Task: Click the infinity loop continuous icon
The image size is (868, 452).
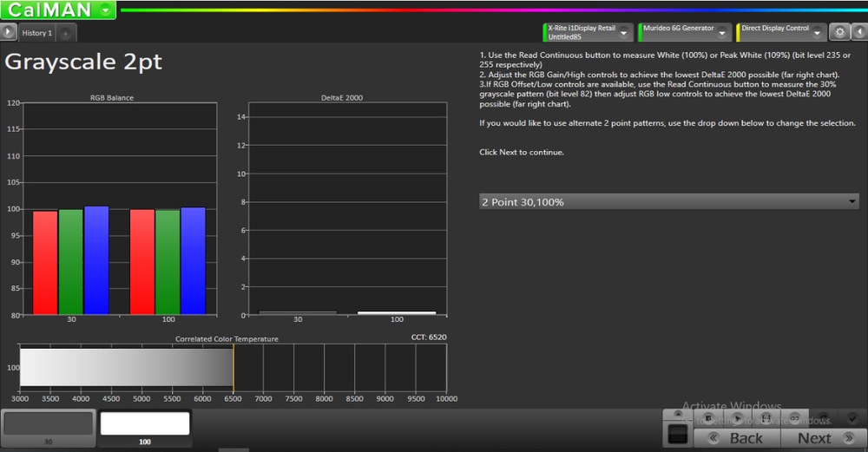Action: pyautogui.click(x=794, y=418)
